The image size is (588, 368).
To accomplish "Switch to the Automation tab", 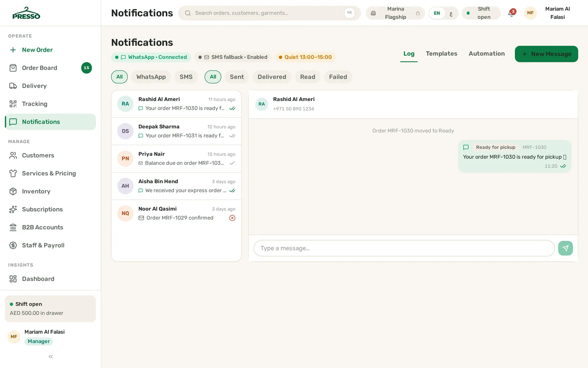I will (x=487, y=54).
